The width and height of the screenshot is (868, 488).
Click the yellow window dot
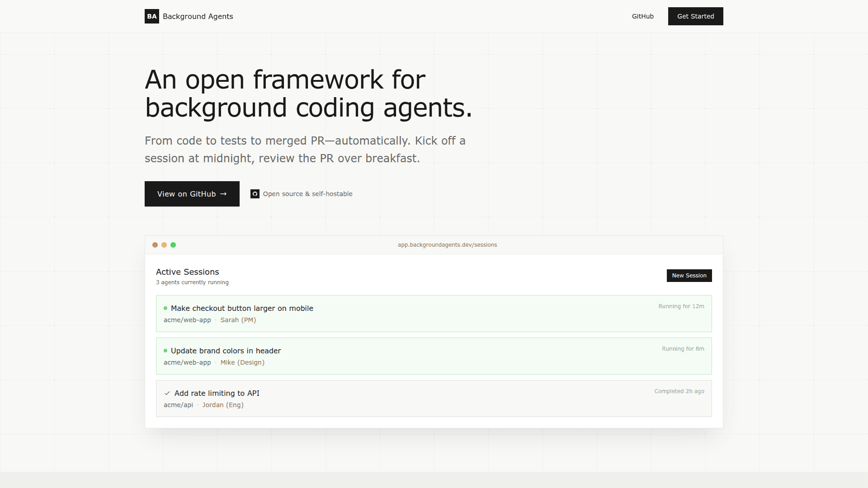coord(164,245)
